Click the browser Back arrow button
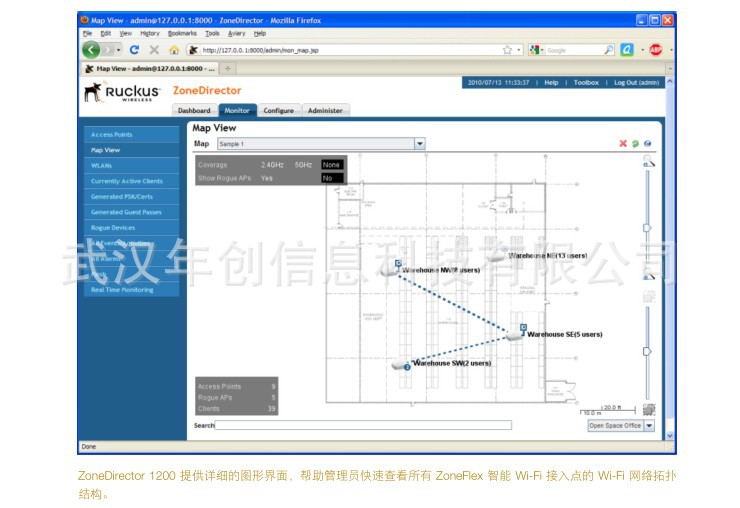This screenshot has height=508, width=740. pos(91,50)
